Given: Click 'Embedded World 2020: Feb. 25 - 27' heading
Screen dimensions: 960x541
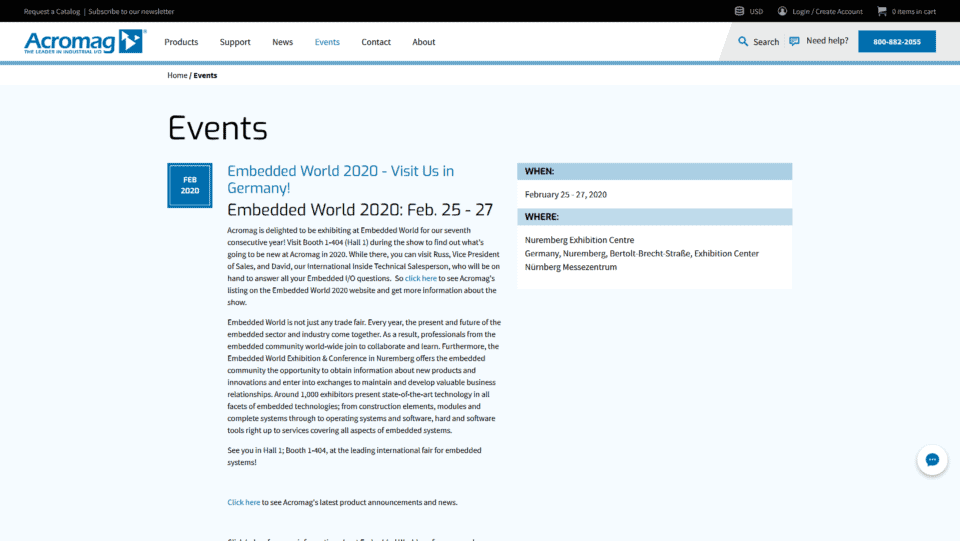Looking at the screenshot, I should coord(360,210).
